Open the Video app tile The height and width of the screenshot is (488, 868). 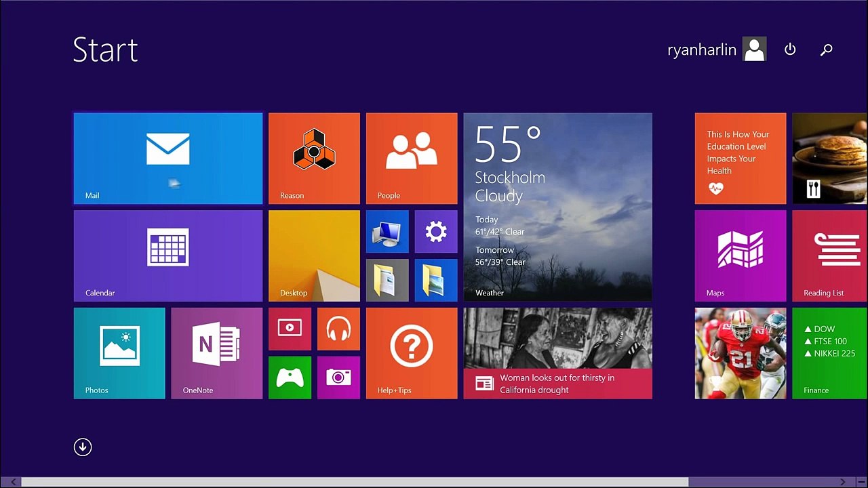click(290, 329)
